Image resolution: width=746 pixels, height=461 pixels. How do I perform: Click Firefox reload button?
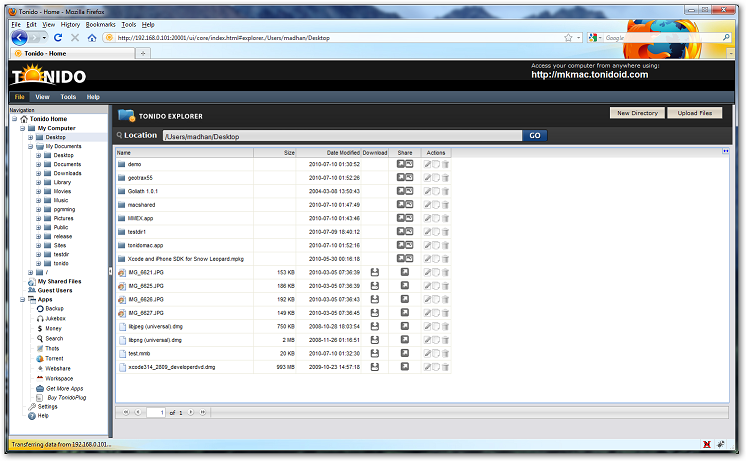58,38
